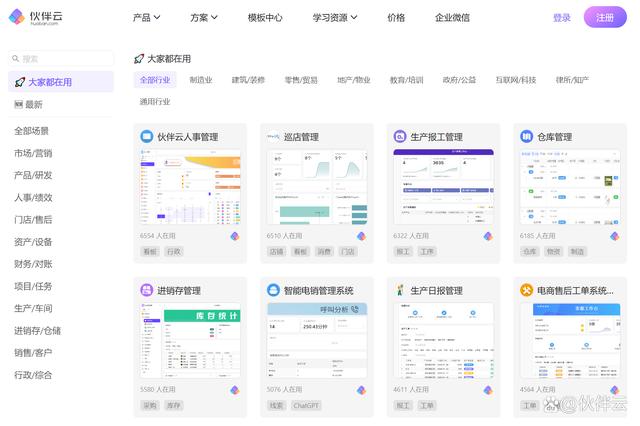Click the 注册 button
This screenshot has width=640, height=426.
tap(605, 17)
